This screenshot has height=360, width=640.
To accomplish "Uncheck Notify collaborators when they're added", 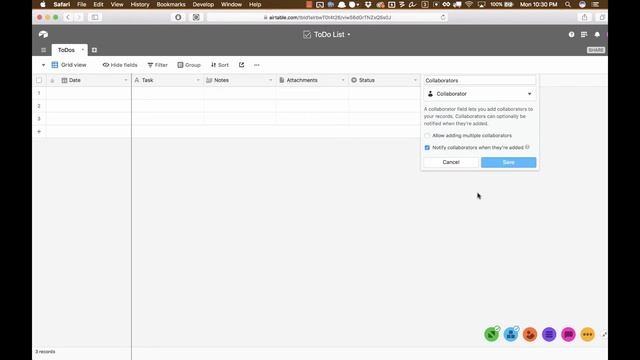I will pos(427,147).
